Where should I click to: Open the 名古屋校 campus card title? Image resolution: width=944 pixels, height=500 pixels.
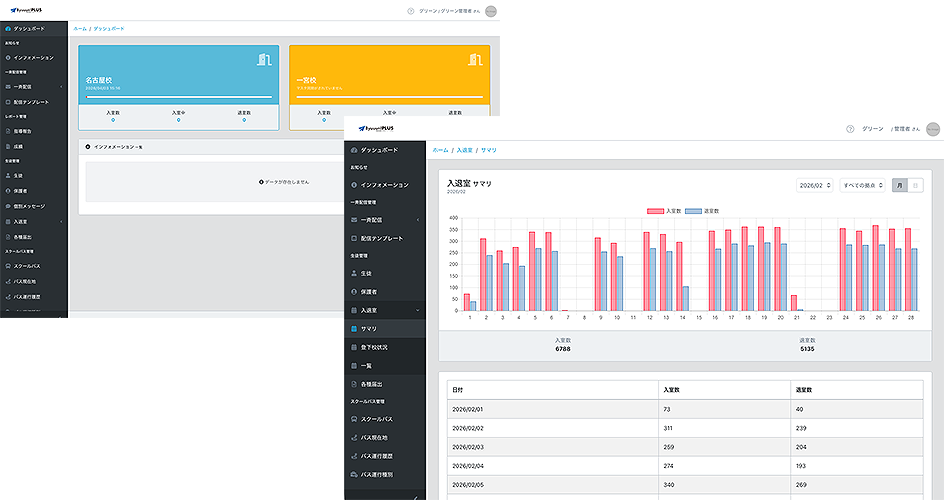[99, 80]
